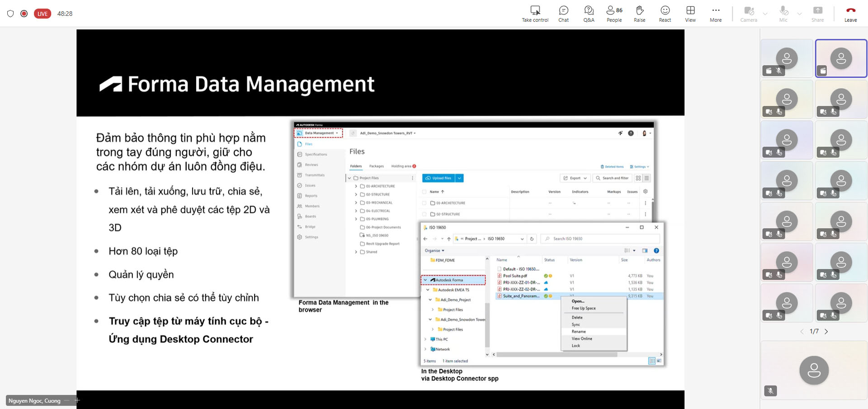868x409 pixels.
Task: Click the plus next to Nguyen Ngoc, Cuong
Action: pos(77,400)
